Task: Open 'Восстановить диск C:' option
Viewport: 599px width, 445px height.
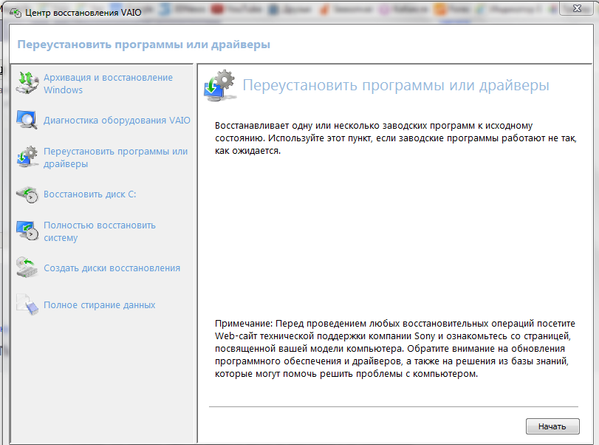Action: [x=90, y=194]
